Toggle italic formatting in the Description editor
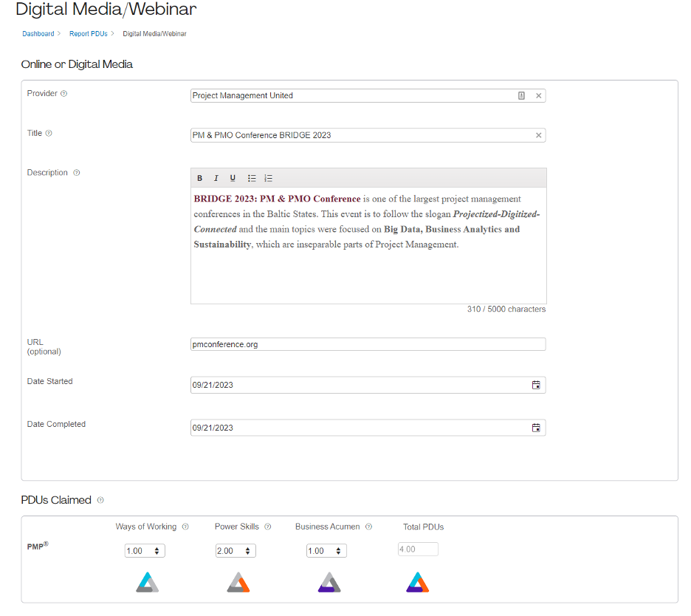Screen dimensions: 691x616 216,178
